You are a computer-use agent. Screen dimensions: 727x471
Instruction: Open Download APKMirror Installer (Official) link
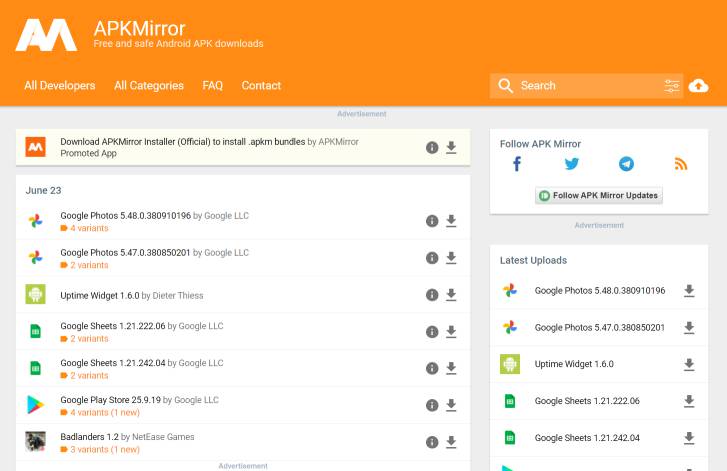(183, 142)
